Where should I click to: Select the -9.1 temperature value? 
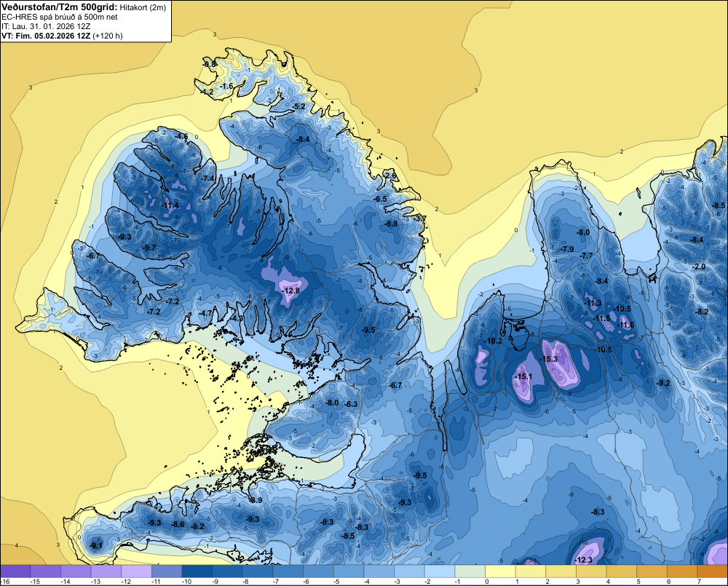[96, 545]
